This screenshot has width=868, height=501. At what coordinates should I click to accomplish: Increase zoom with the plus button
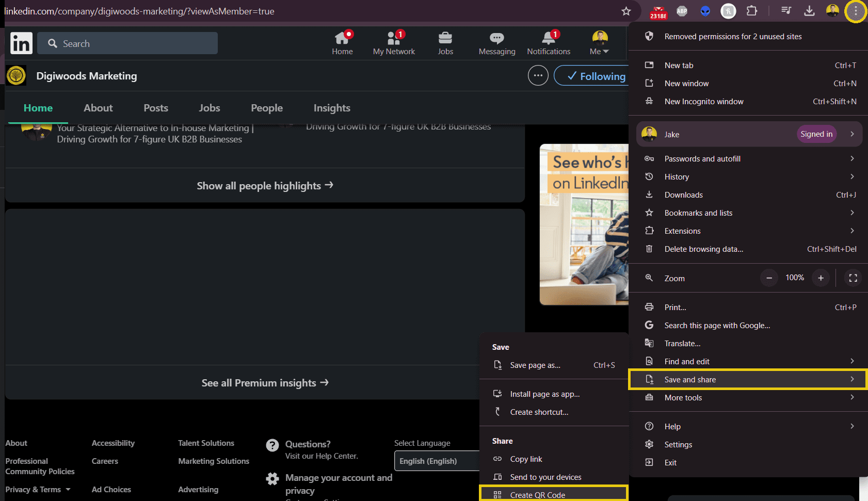(821, 278)
